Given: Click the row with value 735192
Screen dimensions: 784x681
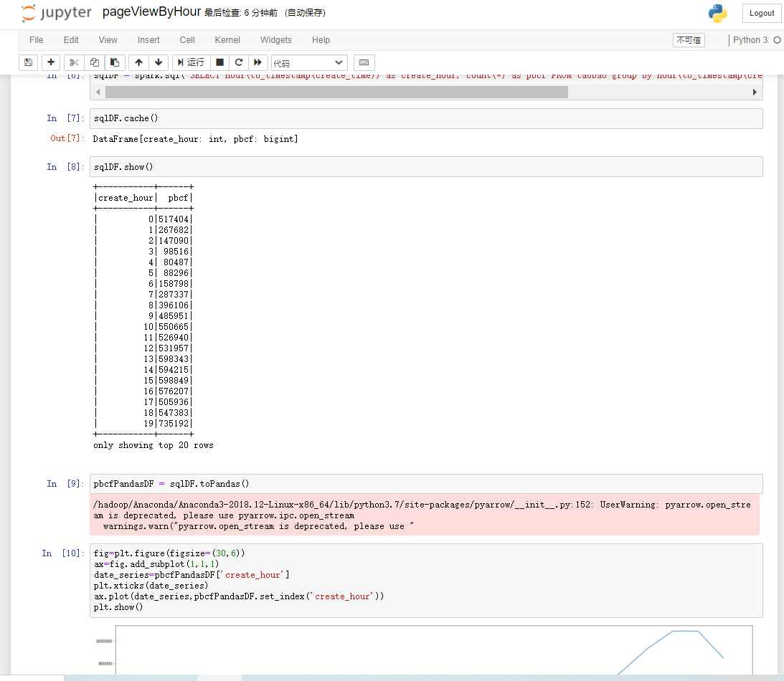Looking at the screenshot, I should [x=143, y=424].
